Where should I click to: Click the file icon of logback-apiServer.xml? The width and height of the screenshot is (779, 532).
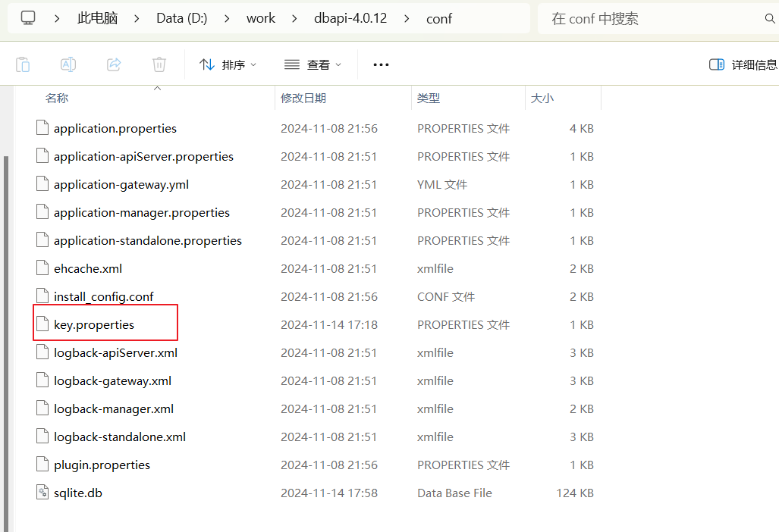tap(42, 352)
